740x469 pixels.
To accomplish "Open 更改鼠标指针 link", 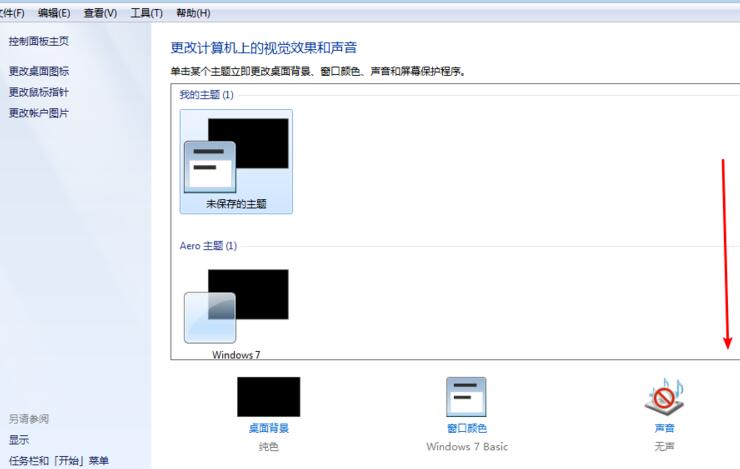I will [x=39, y=92].
